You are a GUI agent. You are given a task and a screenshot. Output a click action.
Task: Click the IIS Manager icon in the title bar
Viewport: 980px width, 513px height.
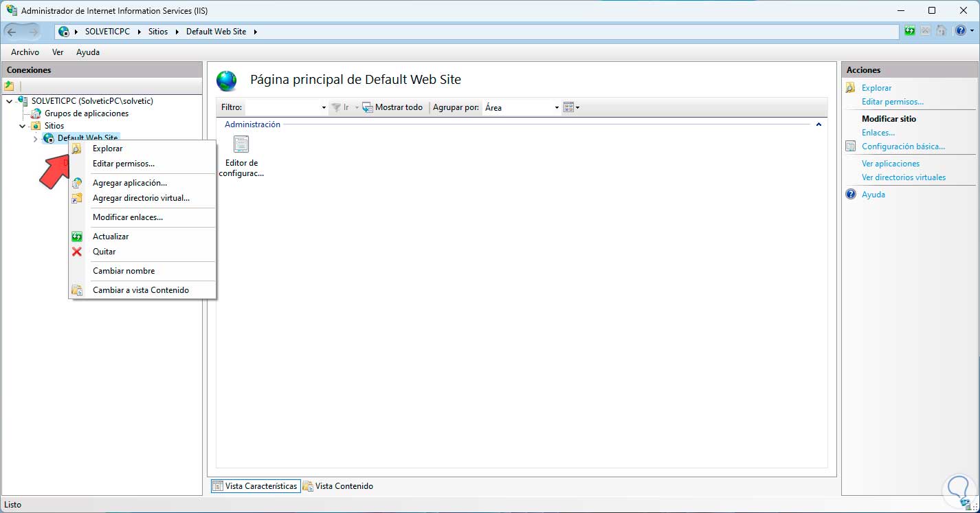click(12, 10)
